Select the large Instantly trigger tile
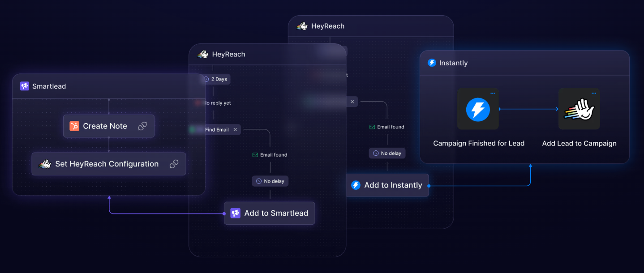644x273 pixels. [478, 109]
